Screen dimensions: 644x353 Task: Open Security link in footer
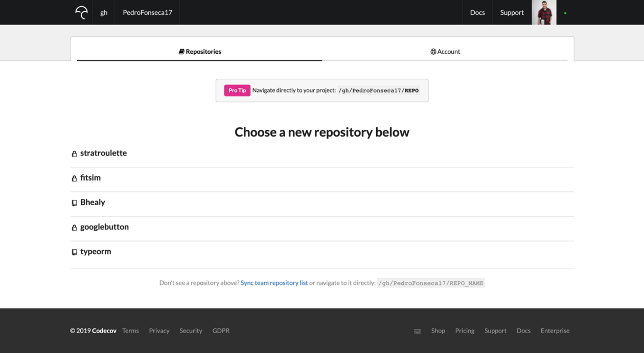(x=191, y=330)
